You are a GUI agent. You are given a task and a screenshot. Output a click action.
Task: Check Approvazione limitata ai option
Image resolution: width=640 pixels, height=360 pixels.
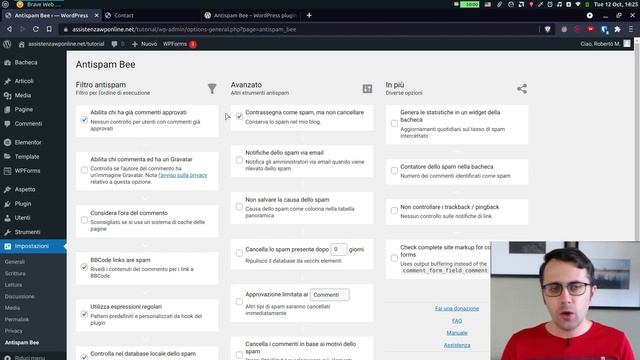(239, 302)
